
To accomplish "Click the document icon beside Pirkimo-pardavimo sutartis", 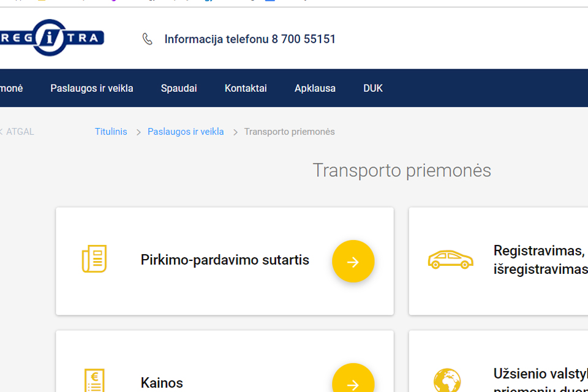I will [x=94, y=259].
